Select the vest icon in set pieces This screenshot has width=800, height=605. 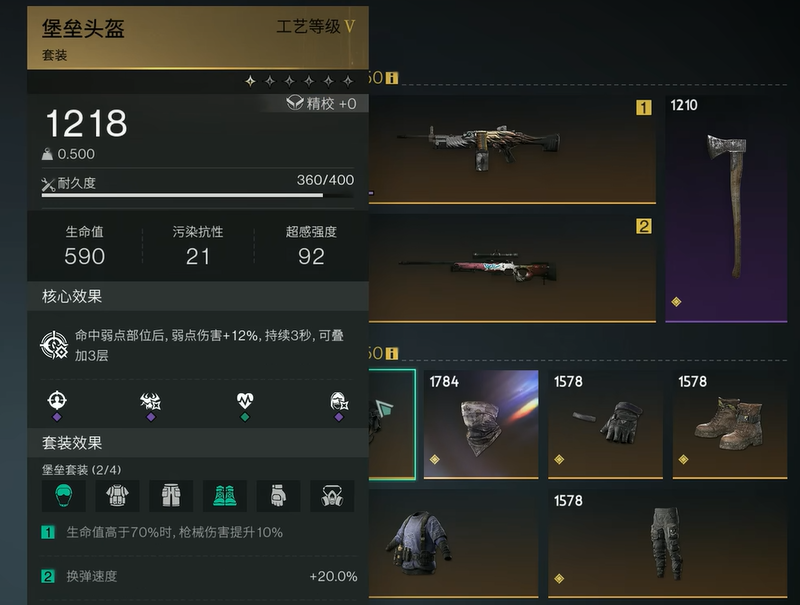coord(117,495)
